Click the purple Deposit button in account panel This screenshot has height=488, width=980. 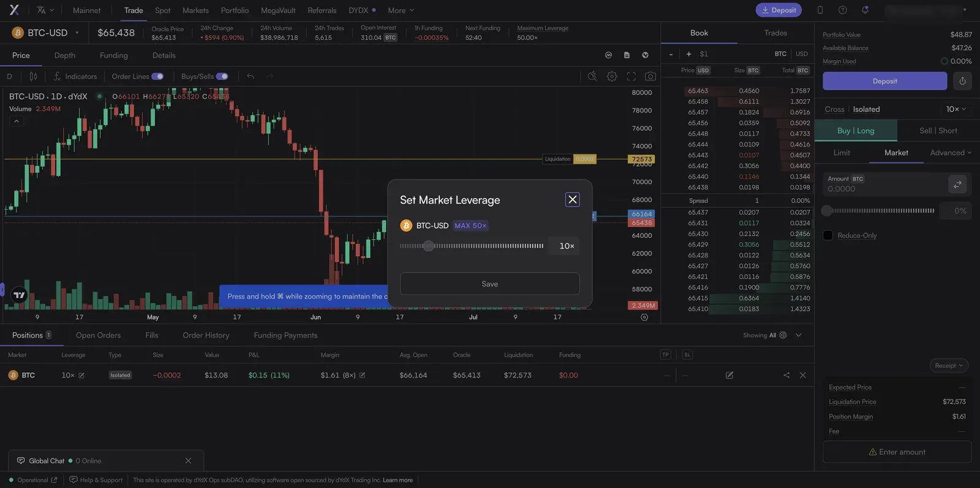(x=885, y=81)
